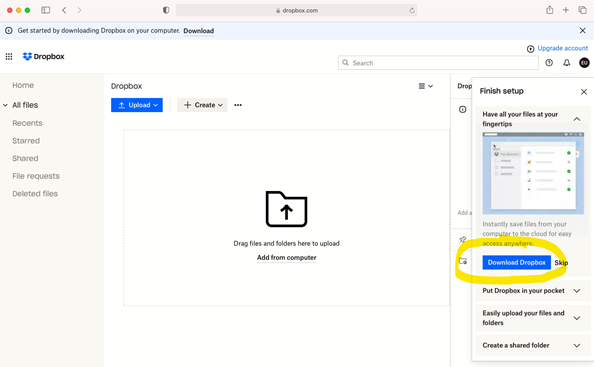594x367 pixels.
Task: Open Shared in the sidebar
Action: [25, 158]
